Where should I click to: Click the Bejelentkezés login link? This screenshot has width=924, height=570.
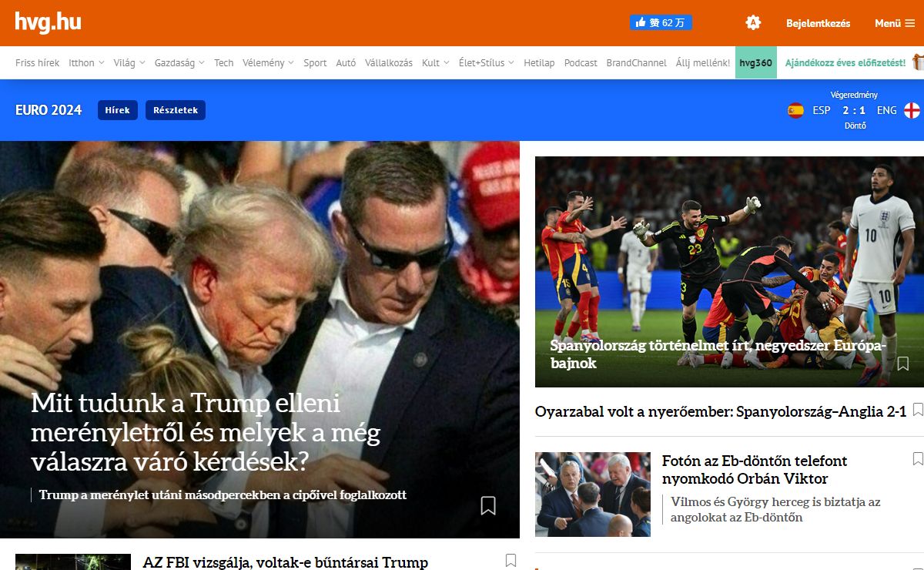[819, 23]
